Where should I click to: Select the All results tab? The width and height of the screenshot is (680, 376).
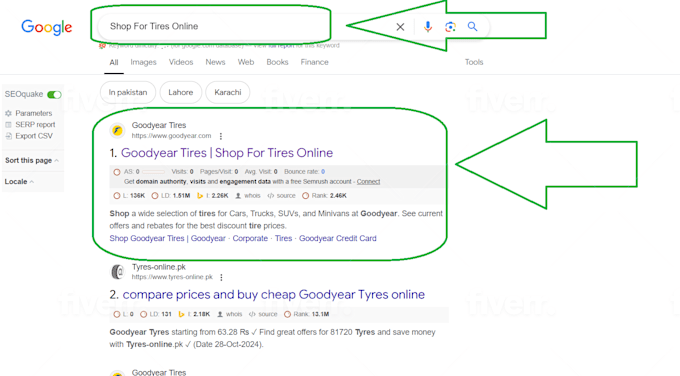(114, 62)
